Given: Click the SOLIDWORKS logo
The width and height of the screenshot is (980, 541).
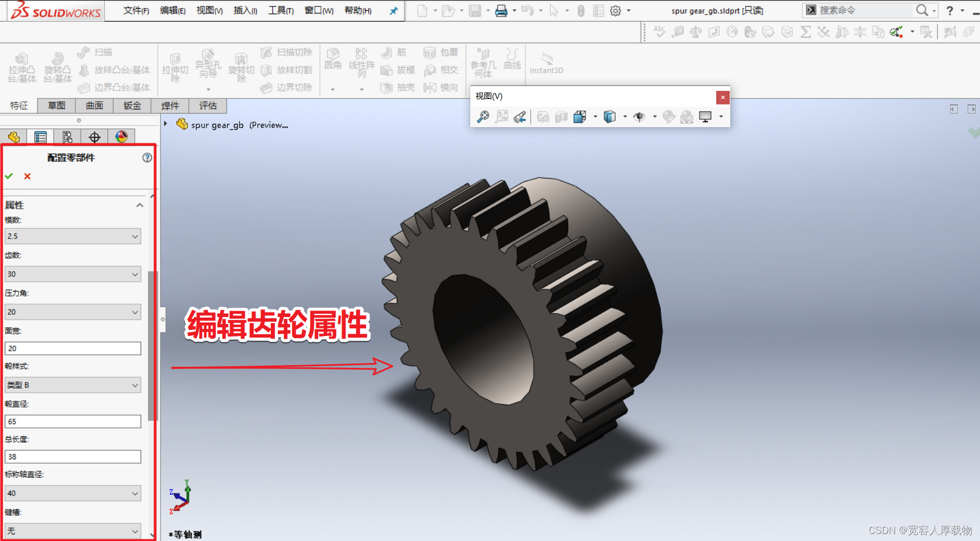Looking at the screenshot, I should pyautogui.click(x=56, y=11).
